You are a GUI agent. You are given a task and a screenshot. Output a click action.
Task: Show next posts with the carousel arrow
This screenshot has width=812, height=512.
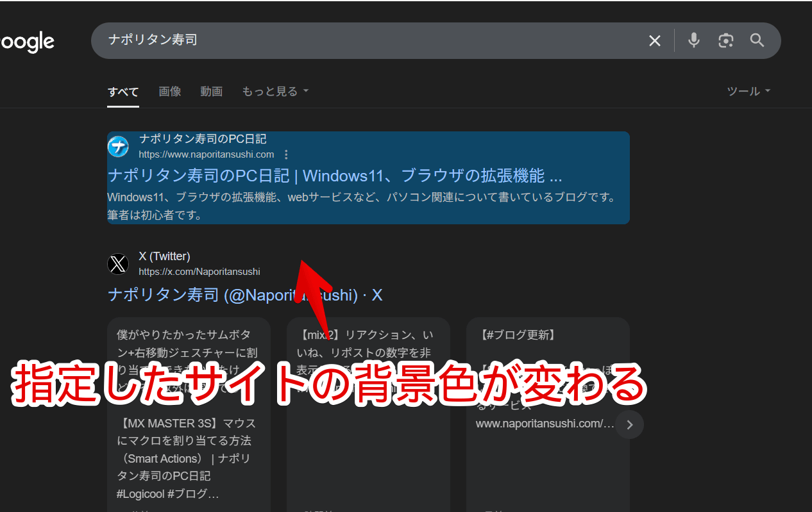(x=629, y=424)
